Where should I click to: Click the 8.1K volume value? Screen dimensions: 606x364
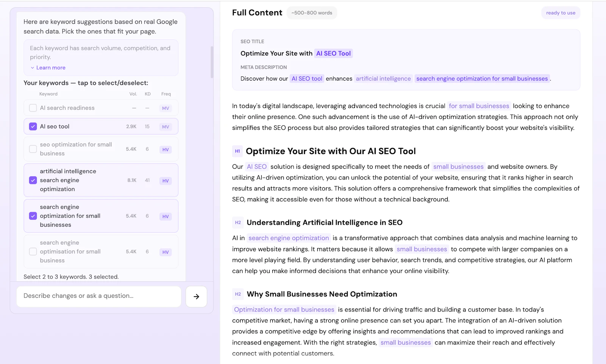point(132,180)
